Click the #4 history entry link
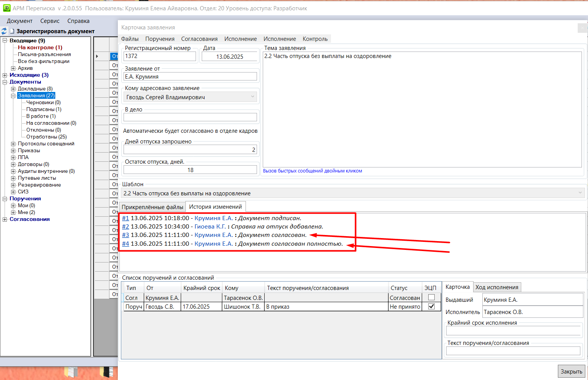 pos(125,244)
